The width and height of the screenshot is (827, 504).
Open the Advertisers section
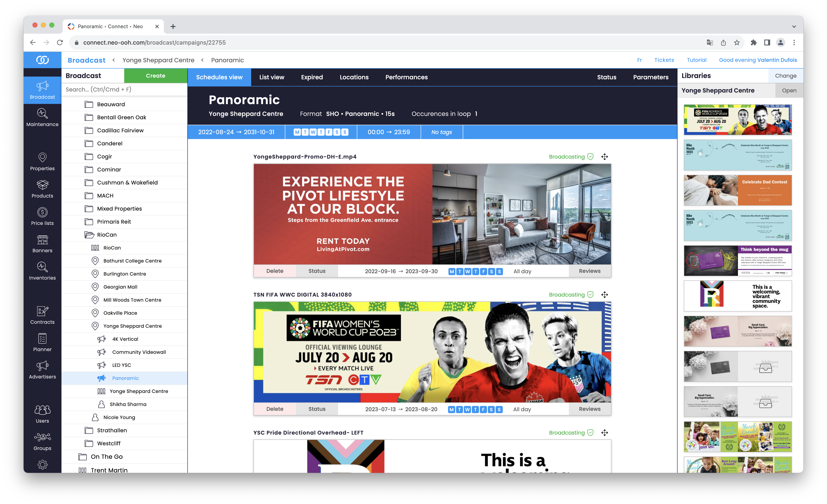[42, 370]
